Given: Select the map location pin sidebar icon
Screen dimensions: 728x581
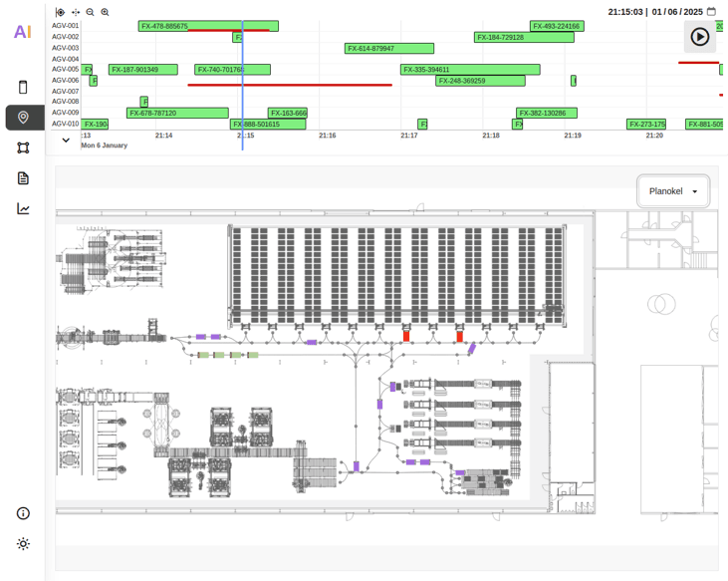Looking at the screenshot, I should pyautogui.click(x=23, y=118).
